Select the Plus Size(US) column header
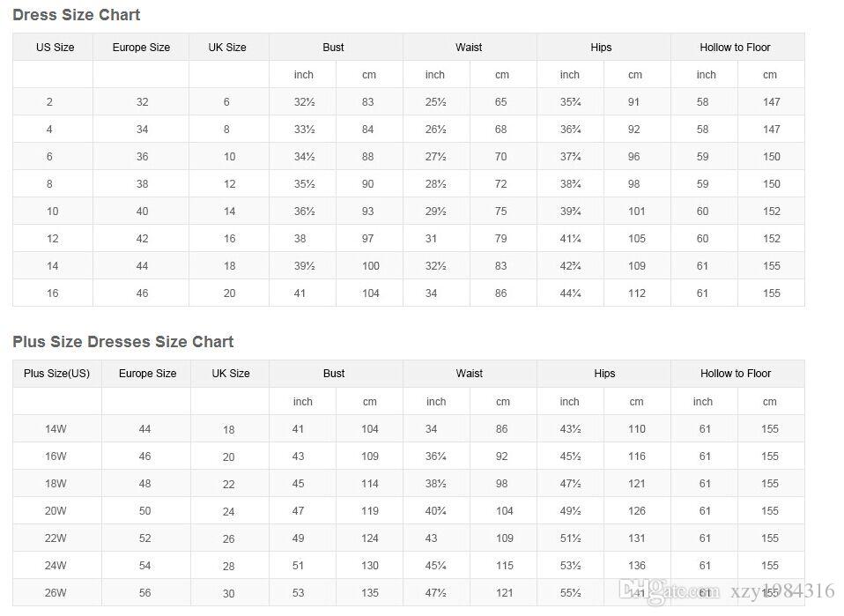 click(x=56, y=373)
